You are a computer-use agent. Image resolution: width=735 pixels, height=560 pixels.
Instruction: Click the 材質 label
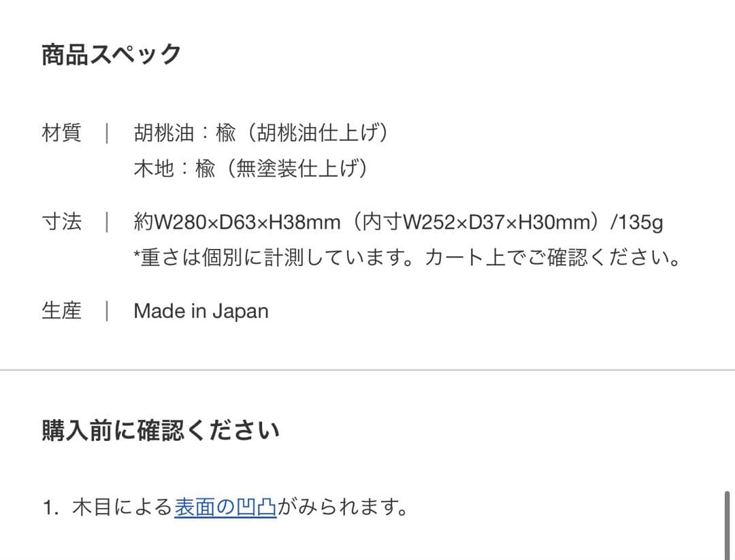tap(61, 133)
